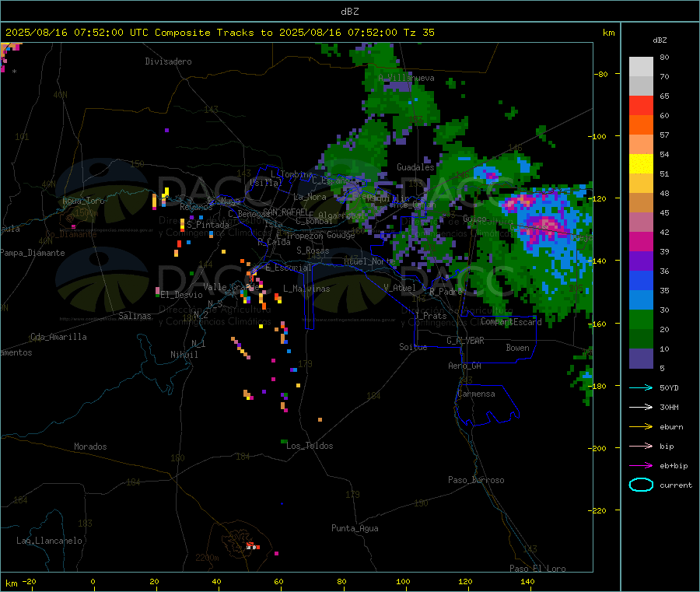The height and width of the screenshot is (592, 700).
Task: Click the 'Divisadero' map label
Action: point(168,61)
